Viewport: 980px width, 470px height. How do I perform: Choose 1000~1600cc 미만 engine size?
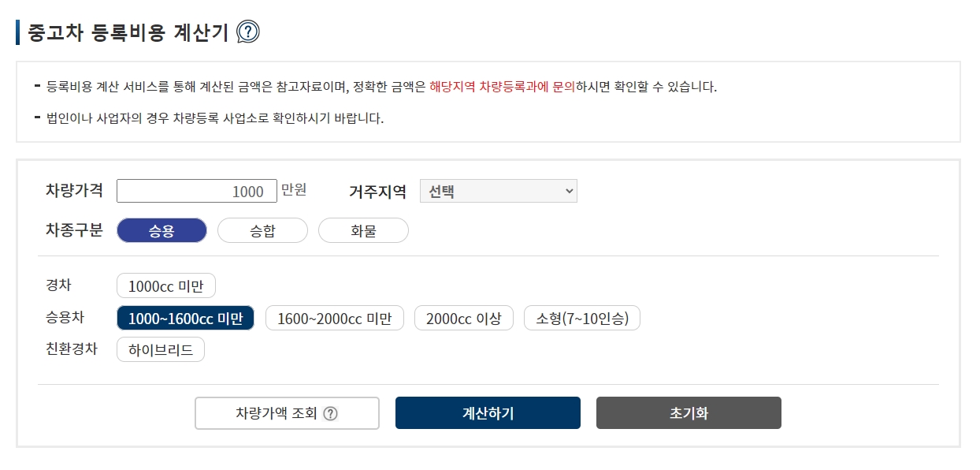pos(186,318)
